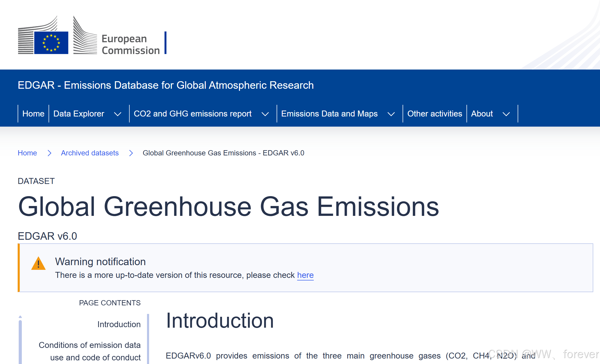The image size is (600, 364).
Task: Open Conditions of emission data use link
Action: coord(90,351)
